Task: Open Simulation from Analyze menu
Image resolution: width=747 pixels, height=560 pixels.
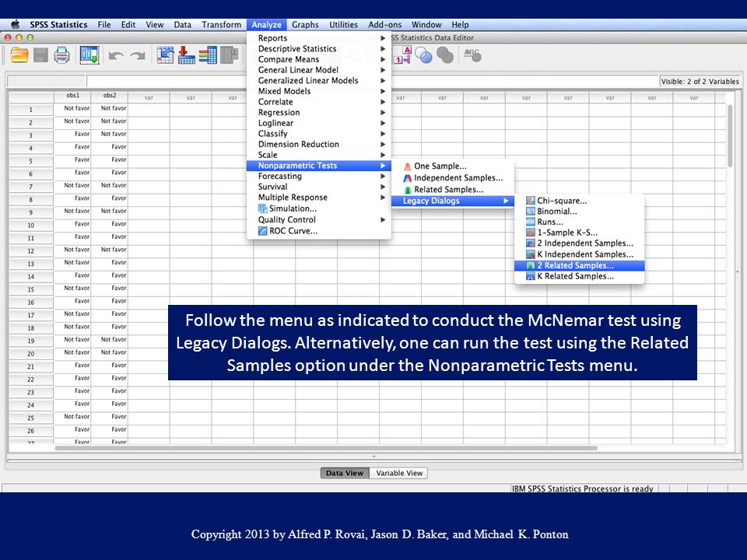Action: pos(319,208)
